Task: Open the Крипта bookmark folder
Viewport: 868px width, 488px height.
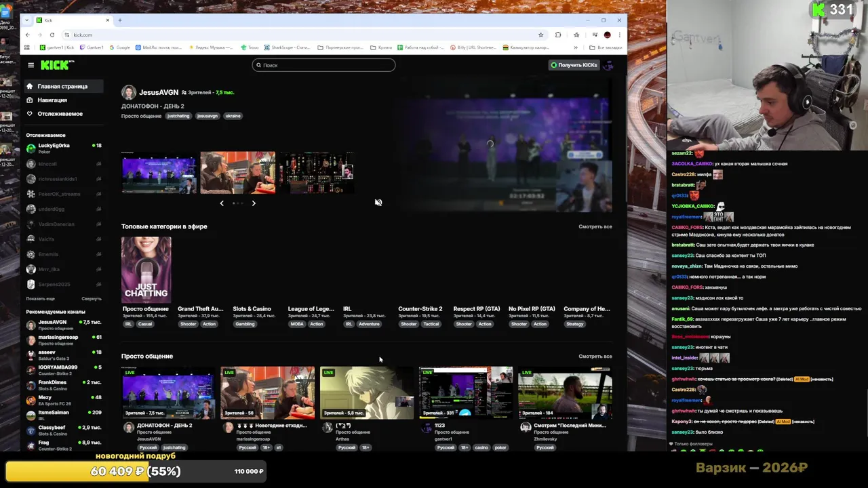Action: click(x=381, y=47)
